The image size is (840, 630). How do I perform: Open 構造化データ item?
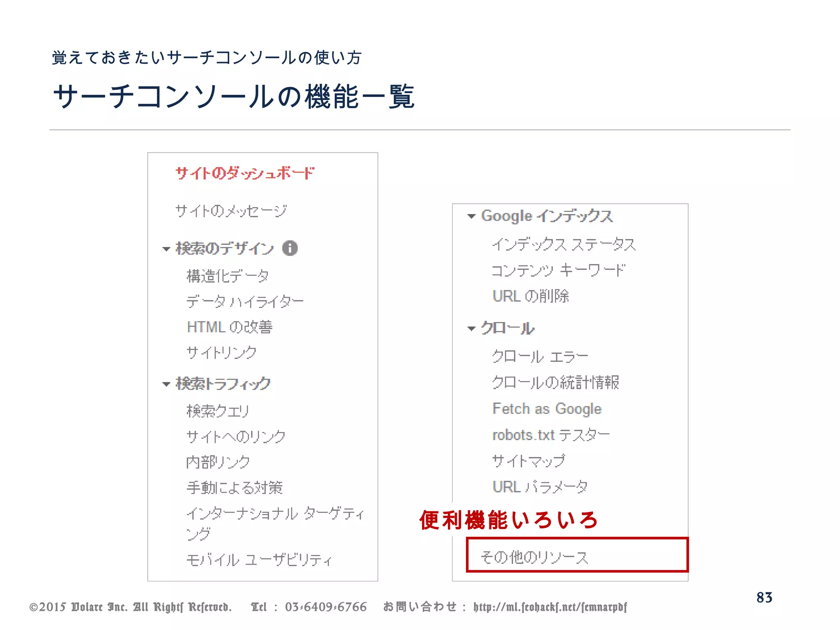[228, 276]
